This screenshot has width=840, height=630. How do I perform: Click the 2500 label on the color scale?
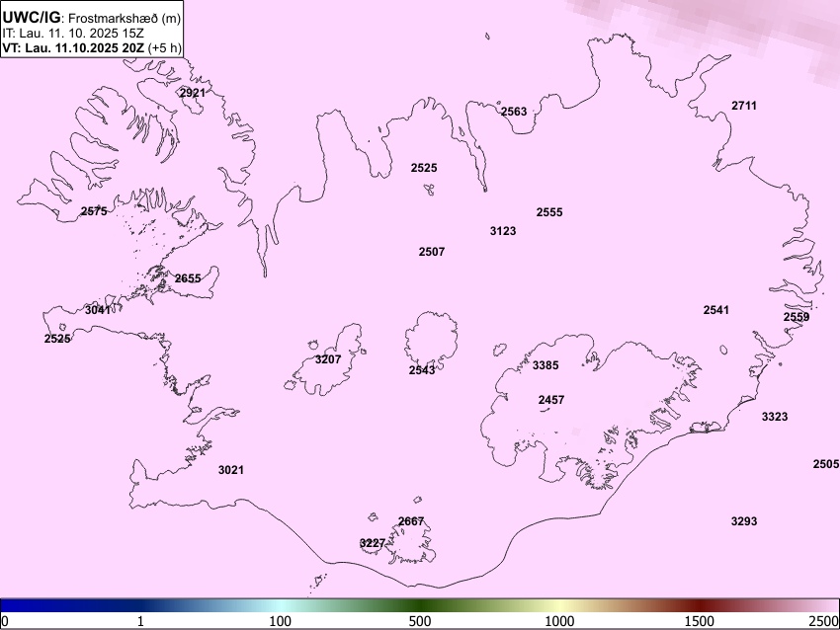coord(824,621)
